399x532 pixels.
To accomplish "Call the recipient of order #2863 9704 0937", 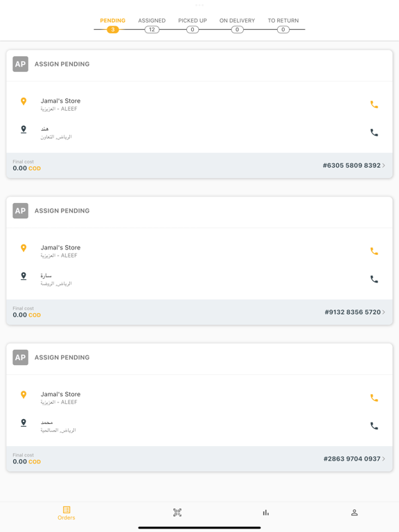I will point(374,425).
